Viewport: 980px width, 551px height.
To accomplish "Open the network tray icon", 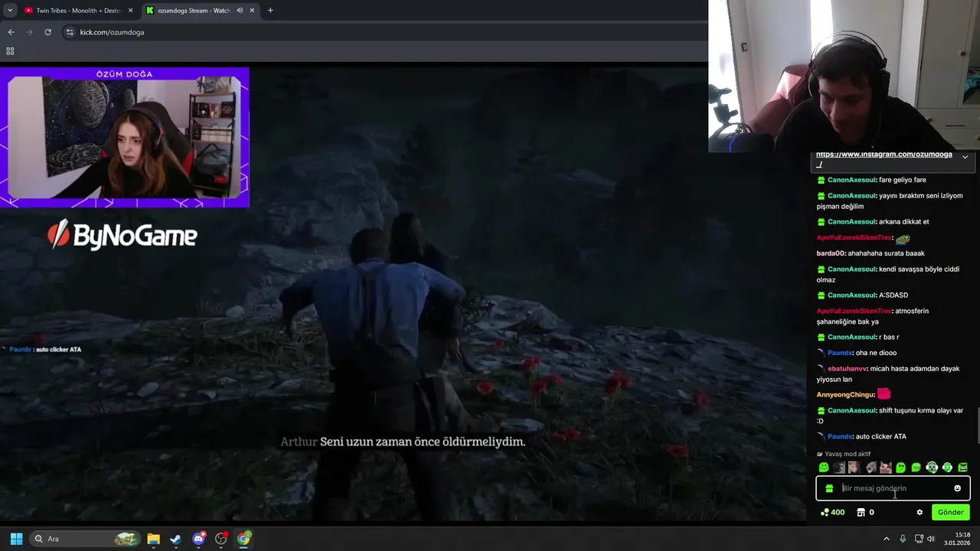I will click(918, 539).
